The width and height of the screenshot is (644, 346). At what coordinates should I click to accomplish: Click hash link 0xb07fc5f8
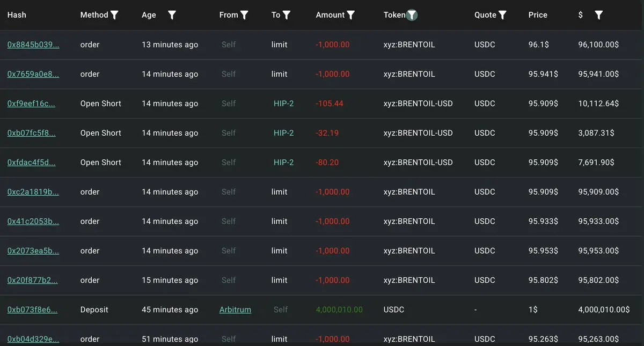[x=31, y=133]
